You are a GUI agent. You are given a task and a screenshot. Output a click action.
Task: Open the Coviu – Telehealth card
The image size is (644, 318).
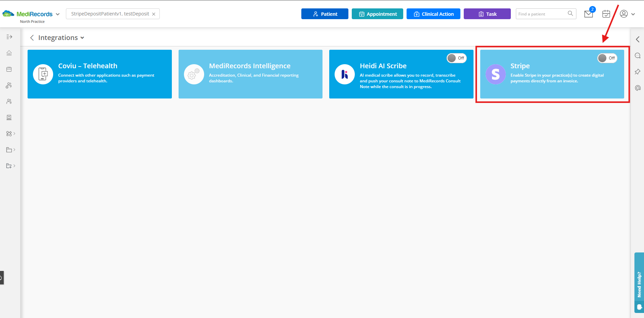(100, 74)
